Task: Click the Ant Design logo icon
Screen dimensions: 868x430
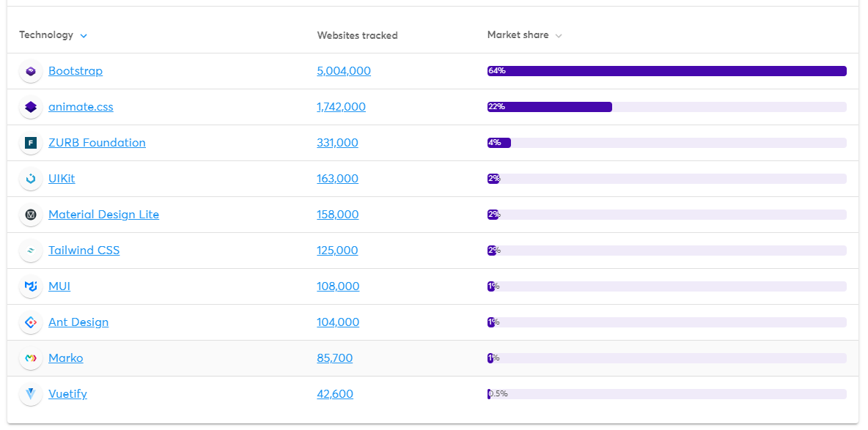Action: tap(31, 322)
